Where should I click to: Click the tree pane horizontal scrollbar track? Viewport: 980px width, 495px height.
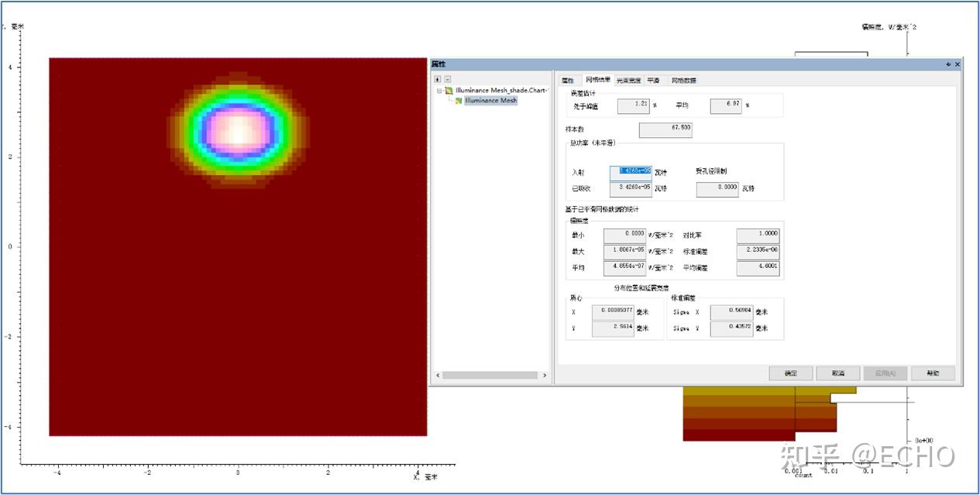pyautogui.click(x=490, y=376)
